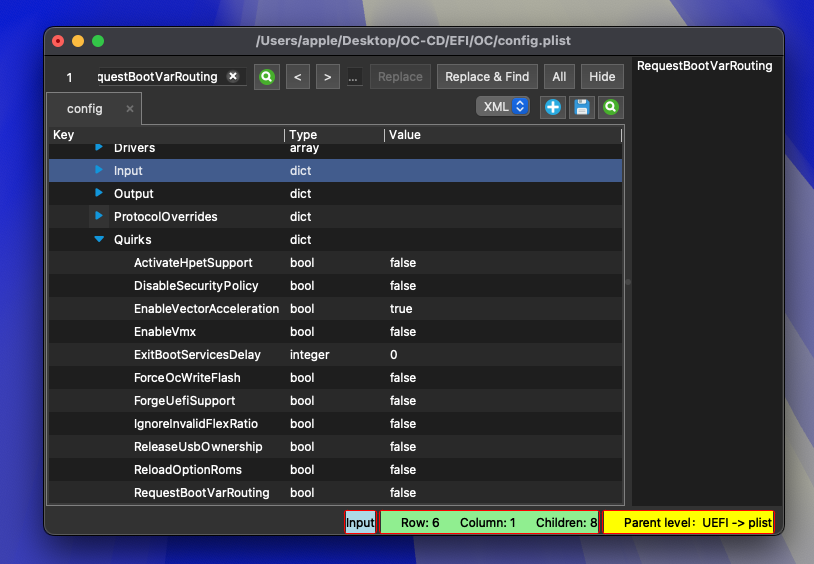Expand the Input dict row
Viewport: 814px width, 564px height.
99,170
